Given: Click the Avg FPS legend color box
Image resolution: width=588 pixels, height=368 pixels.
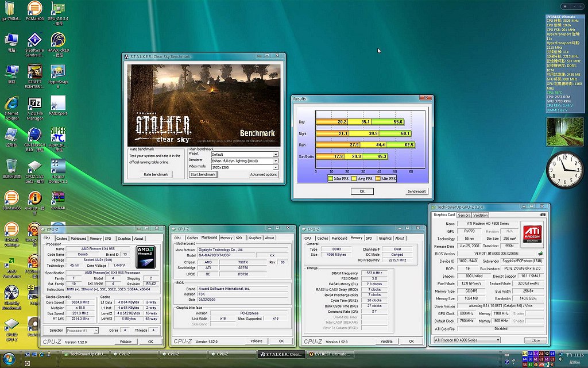Looking at the screenshot, I should click(354, 179).
